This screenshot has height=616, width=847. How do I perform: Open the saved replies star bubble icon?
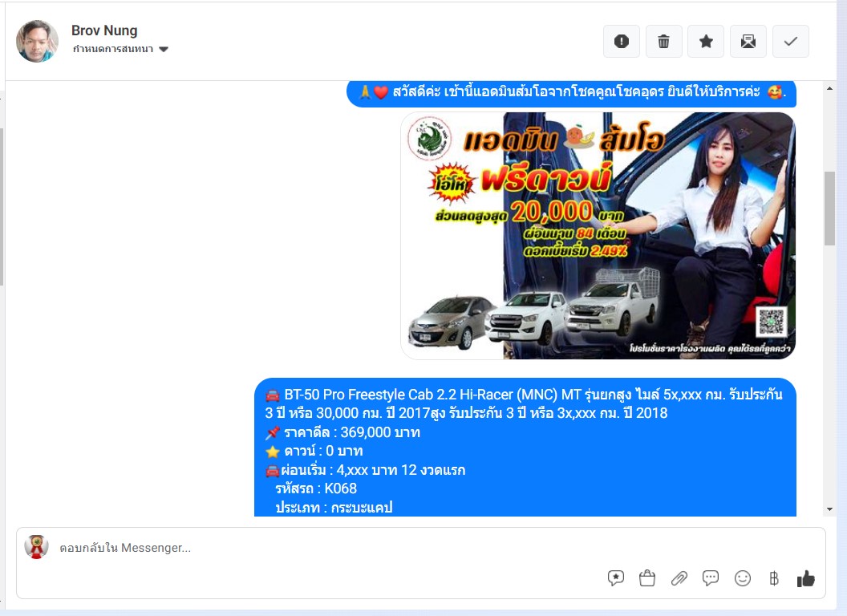pos(616,578)
